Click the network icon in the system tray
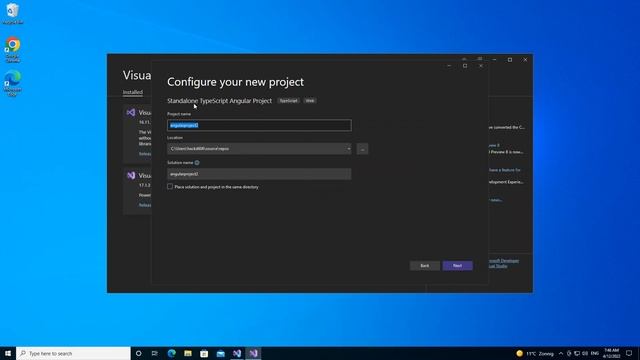This screenshot has height=360, width=640. 577,353
